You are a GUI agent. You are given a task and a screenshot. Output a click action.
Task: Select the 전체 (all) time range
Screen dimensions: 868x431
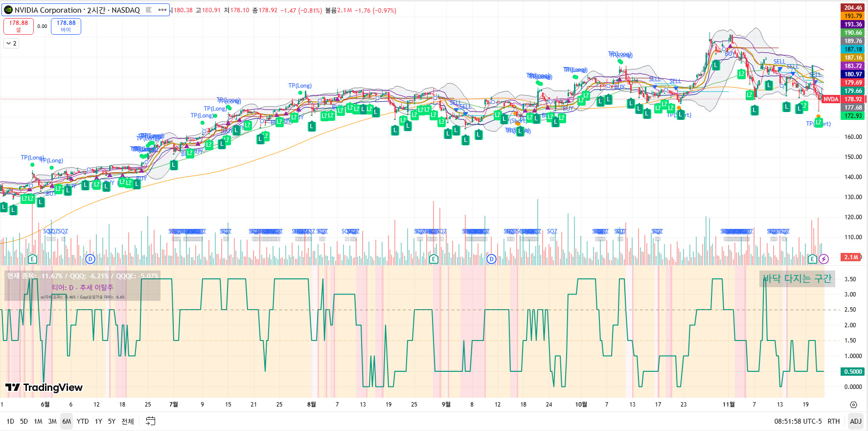coord(127,421)
